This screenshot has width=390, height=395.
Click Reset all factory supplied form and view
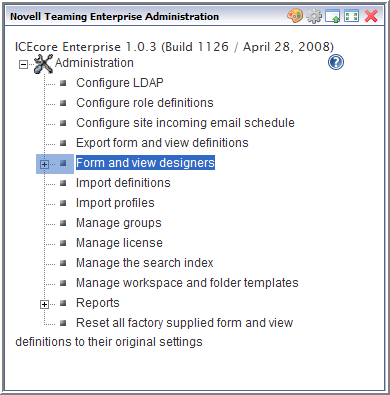[185, 323]
